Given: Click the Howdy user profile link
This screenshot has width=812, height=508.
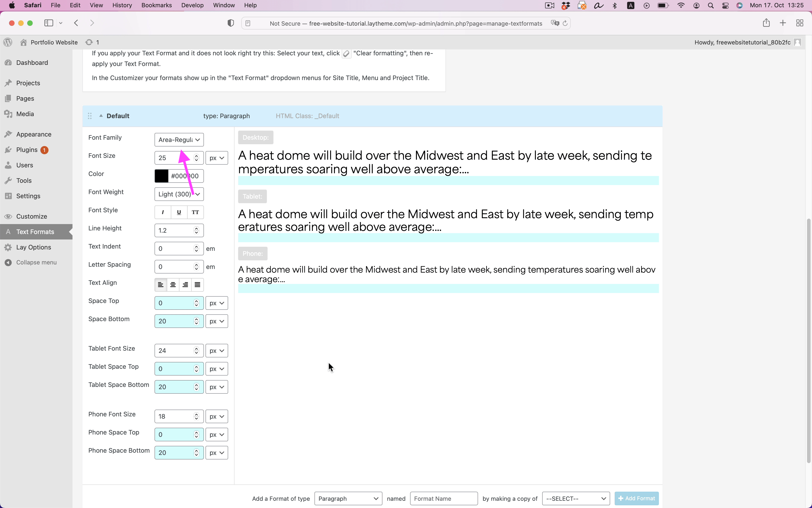Looking at the screenshot, I should coord(748,42).
